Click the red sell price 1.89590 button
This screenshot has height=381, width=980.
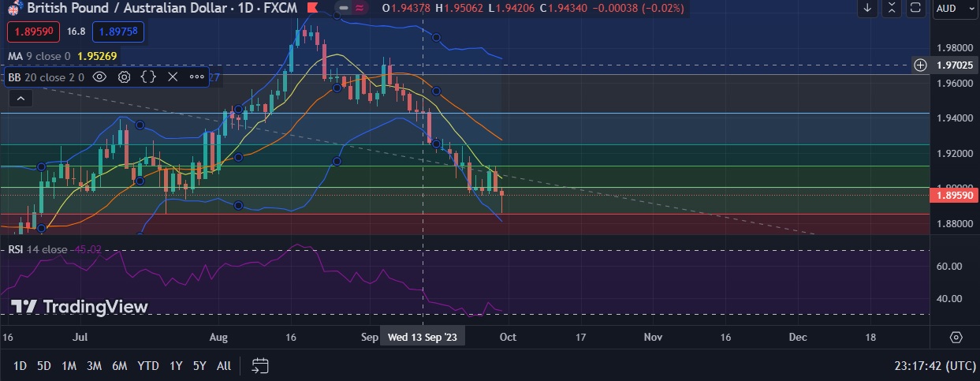tap(34, 32)
